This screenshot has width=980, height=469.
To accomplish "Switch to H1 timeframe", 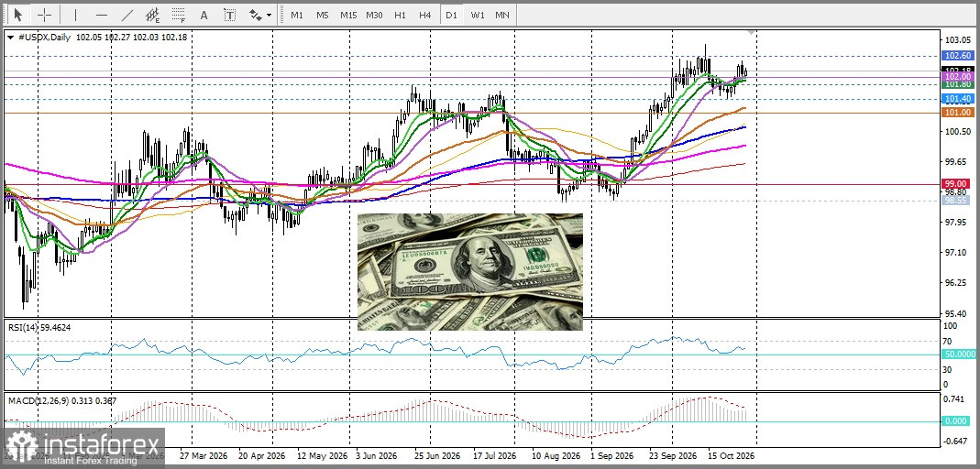I will tap(400, 15).
